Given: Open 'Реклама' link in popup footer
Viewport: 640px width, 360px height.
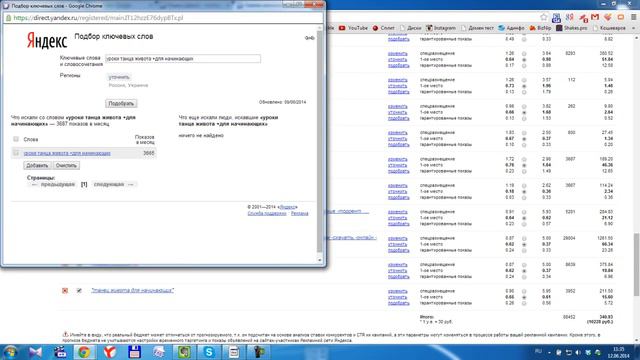Looking at the screenshot, I should pos(300,213).
